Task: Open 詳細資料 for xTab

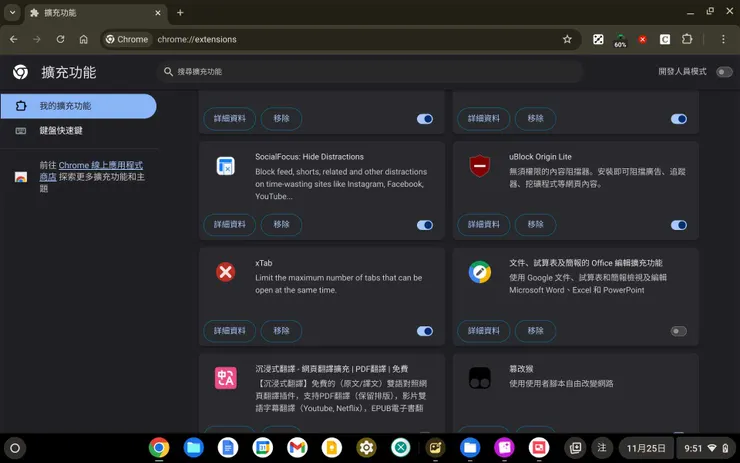Action: (x=229, y=331)
